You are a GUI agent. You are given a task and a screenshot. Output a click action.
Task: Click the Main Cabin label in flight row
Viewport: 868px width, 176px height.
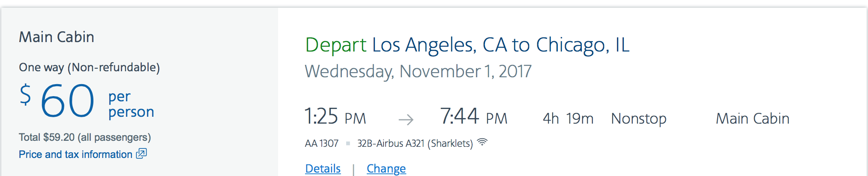(x=753, y=118)
